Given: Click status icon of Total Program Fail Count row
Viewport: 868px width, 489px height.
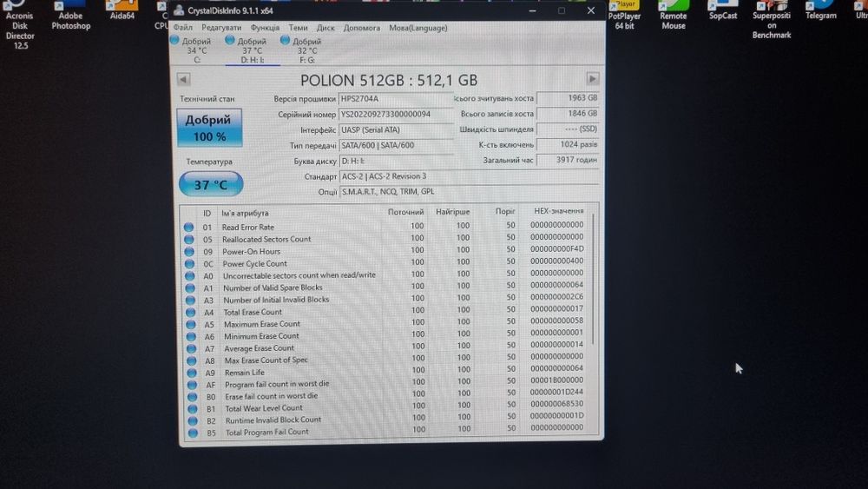Looking at the screenshot, I should coord(194,433).
